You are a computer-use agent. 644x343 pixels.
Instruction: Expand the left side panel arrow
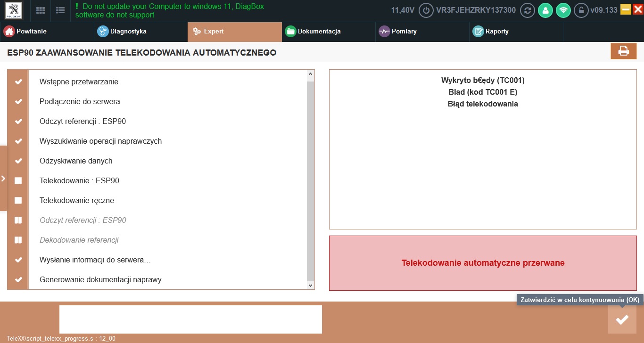pyautogui.click(x=3, y=179)
